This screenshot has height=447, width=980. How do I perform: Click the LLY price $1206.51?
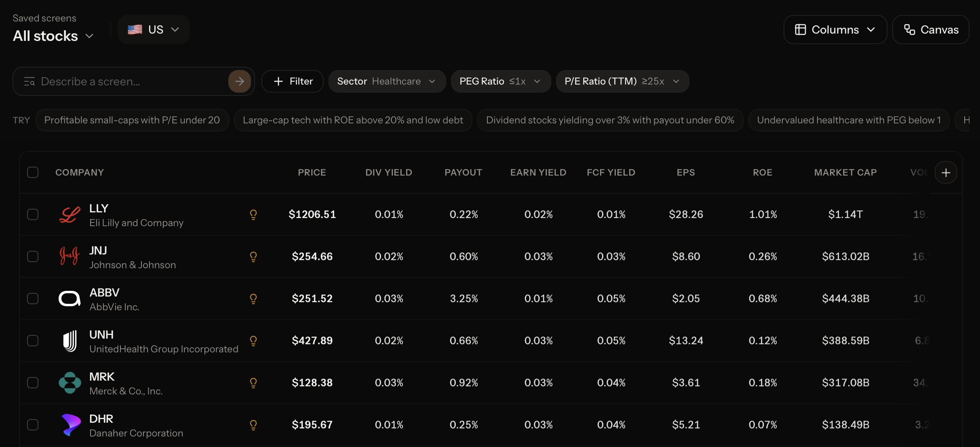pos(312,214)
